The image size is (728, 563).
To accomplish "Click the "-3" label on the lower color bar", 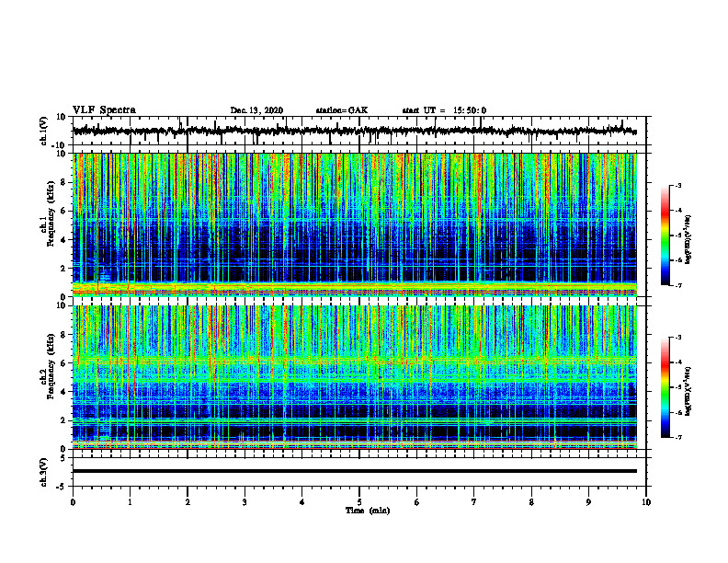I will pos(678,338).
